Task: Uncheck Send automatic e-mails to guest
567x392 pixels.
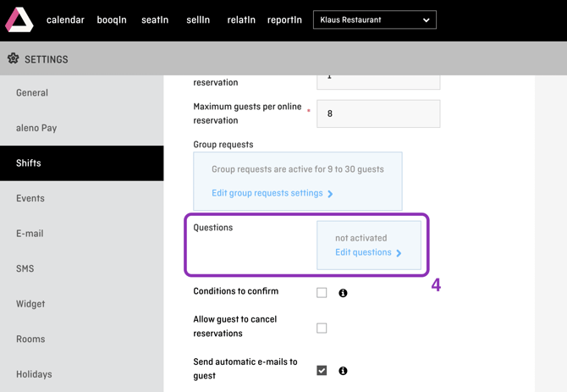Action: click(322, 370)
